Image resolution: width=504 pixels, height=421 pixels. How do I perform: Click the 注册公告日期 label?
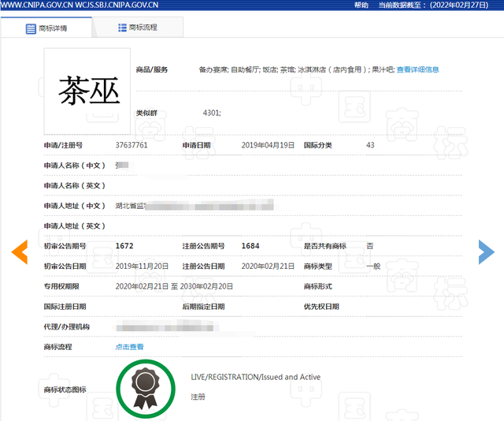203,266
